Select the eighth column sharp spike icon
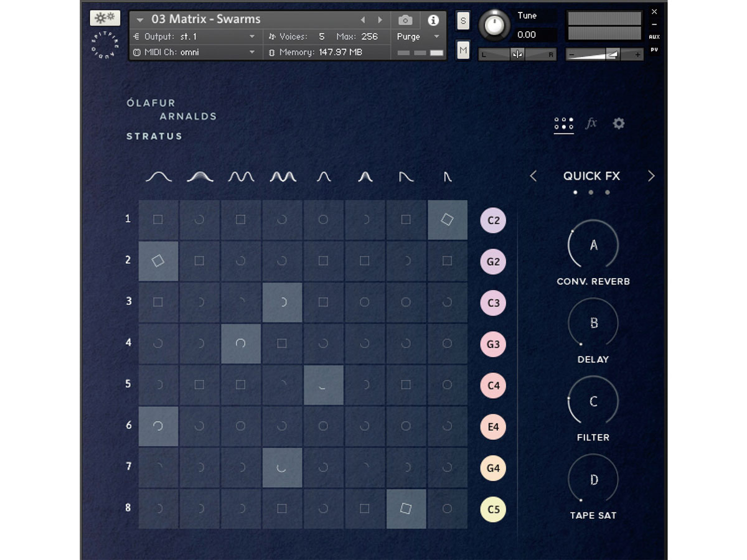This screenshot has height=560, width=747. point(448,177)
